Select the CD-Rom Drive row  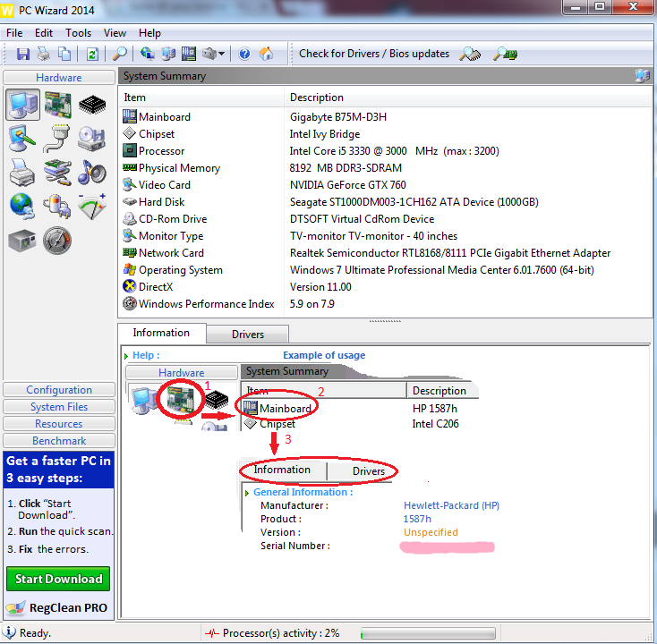[386, 219]
